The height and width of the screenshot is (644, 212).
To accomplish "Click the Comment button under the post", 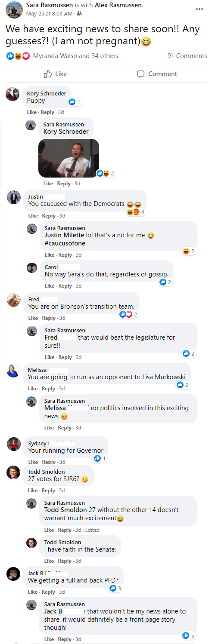I will tap(157, 74).
